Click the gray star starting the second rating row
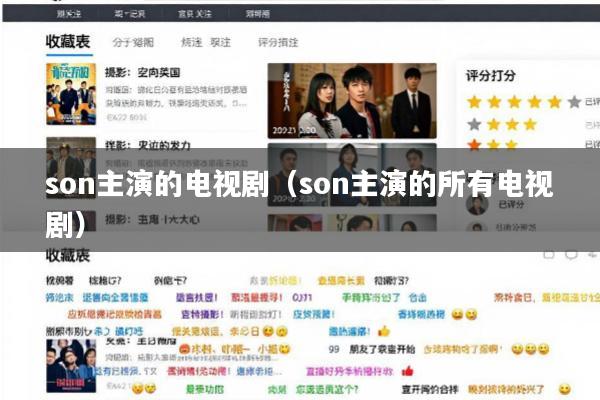This screenshot has width=600, height=400. 474,124
